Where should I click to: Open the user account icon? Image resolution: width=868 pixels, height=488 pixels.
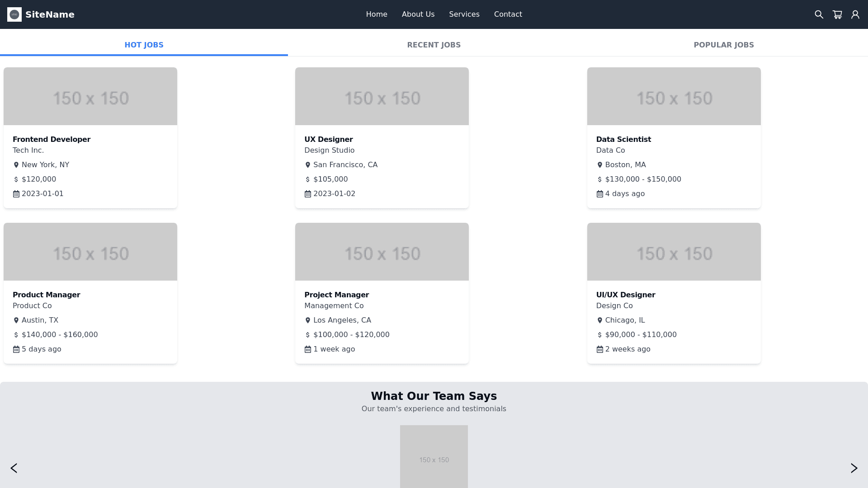855,14
